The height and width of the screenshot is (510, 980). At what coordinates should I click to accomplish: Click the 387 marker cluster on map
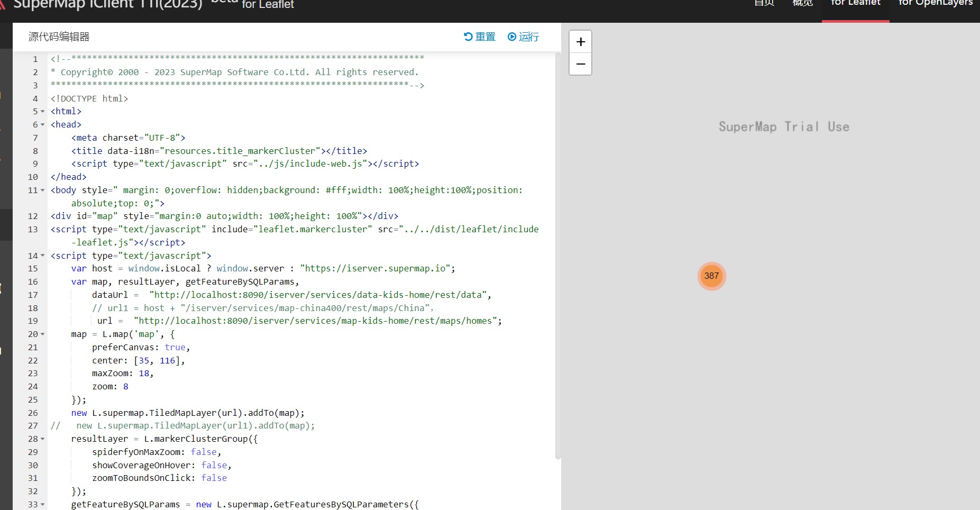point(711,276)
